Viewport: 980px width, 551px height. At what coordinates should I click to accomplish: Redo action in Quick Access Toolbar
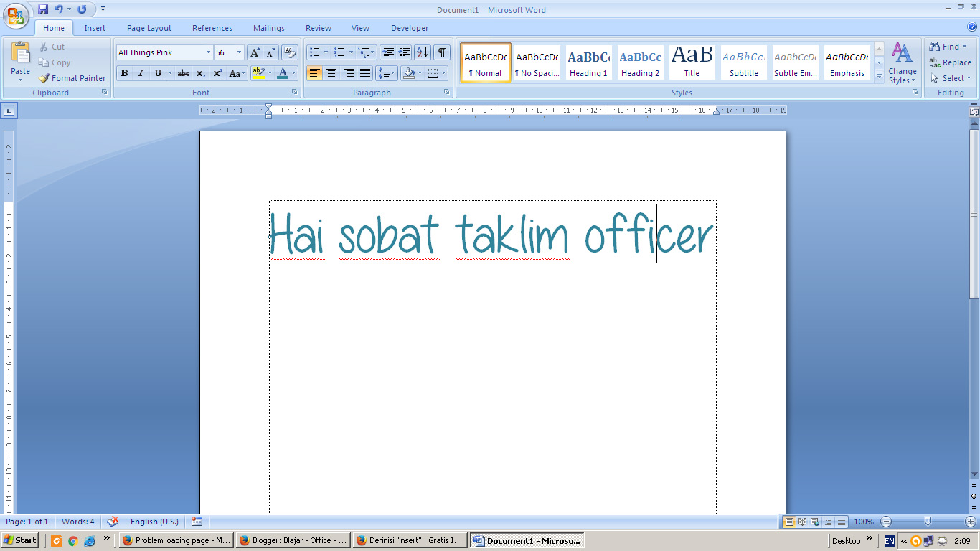[x=82, y=9]
